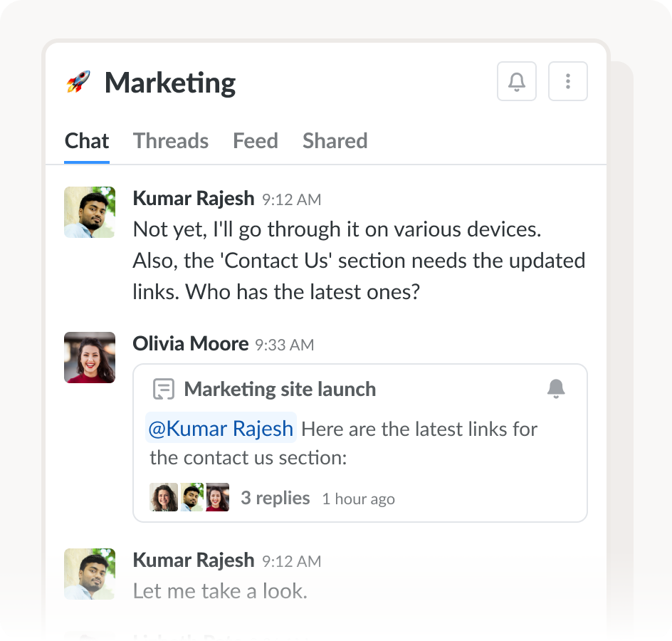Click Kumar's small avatar in thread replies
Screen dimensions: 672x641
click(192, 497)
